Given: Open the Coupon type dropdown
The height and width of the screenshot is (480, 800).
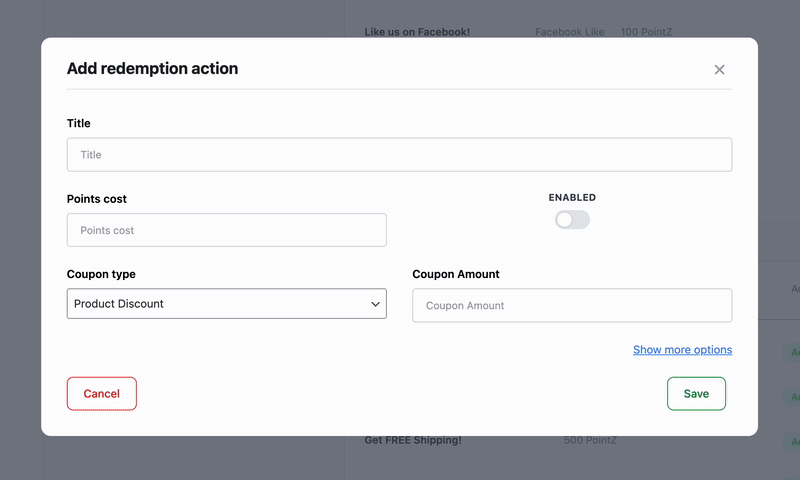Looking at the screenshot, I should coord(226,304).
